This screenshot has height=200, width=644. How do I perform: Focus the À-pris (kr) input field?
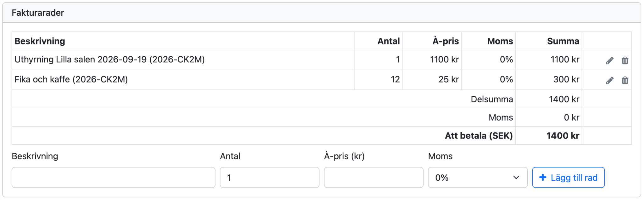374,177
